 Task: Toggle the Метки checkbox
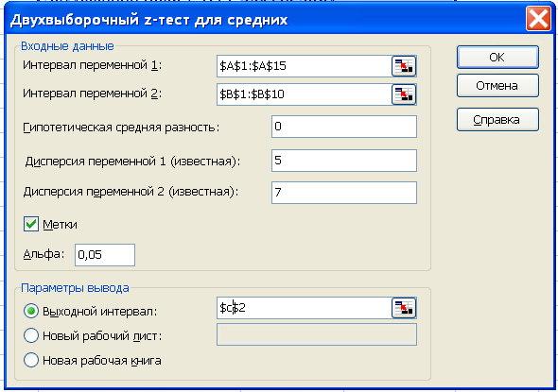(31, 224)
